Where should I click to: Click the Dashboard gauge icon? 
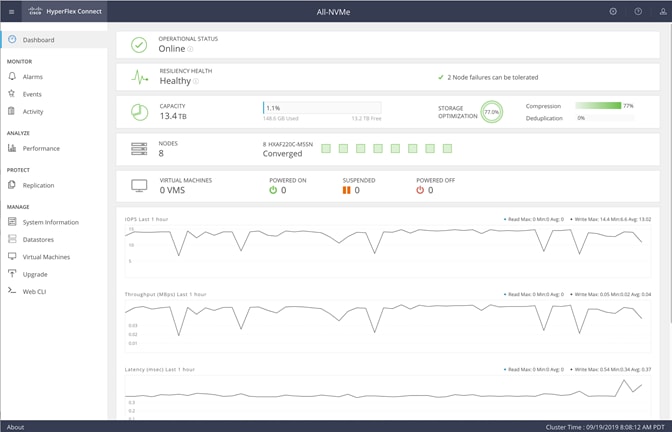(x=12, y=39)
